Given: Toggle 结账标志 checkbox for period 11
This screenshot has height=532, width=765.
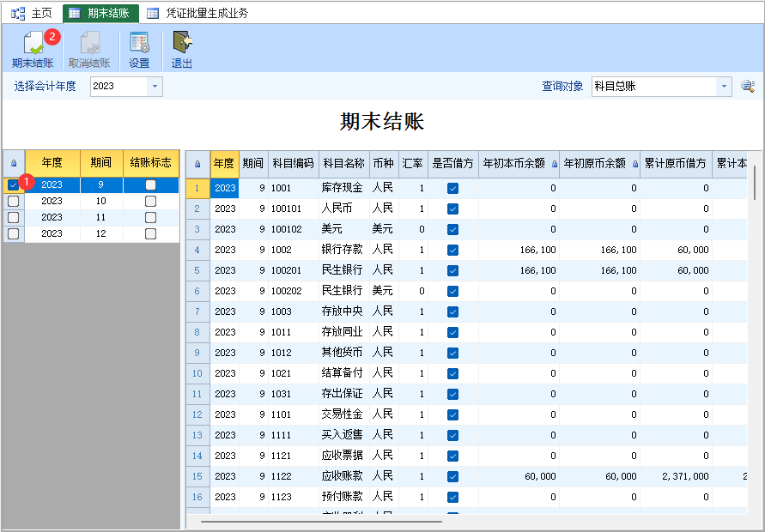Looking at the screenshot, I should pos(151,217).
